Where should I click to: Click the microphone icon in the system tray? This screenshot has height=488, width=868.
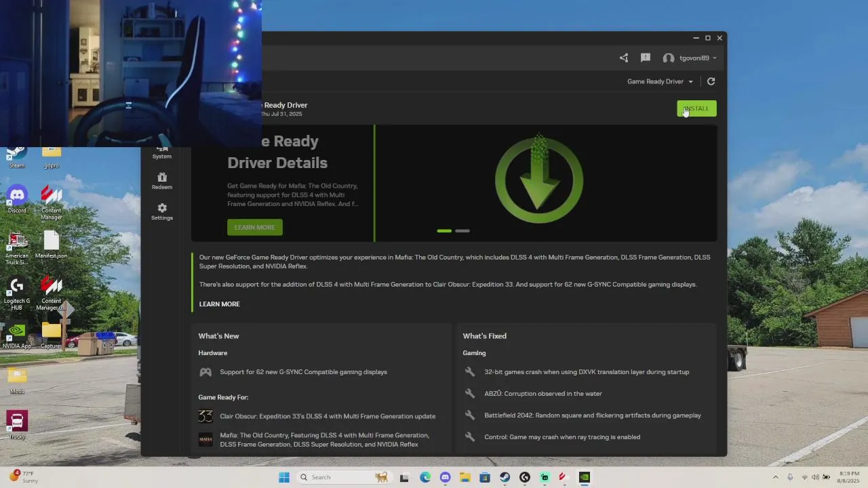pos(791,477)
